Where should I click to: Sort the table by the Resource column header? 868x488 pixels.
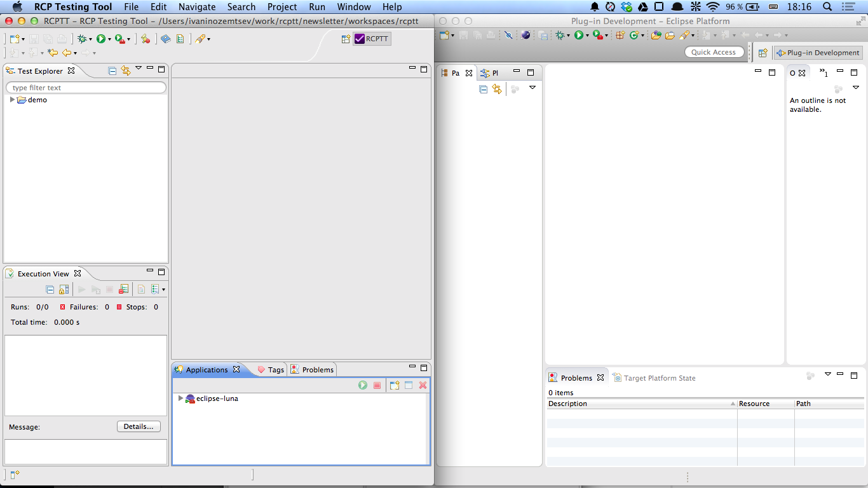(x=766, y=403)
